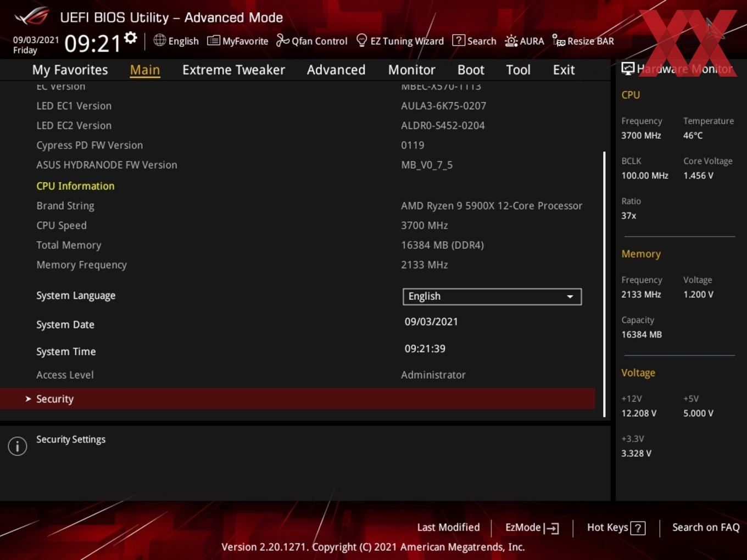The image size is (747, 560).
Task: Click the Core Voltage 1.456 V reading
Action: click(x=698, y=176)
